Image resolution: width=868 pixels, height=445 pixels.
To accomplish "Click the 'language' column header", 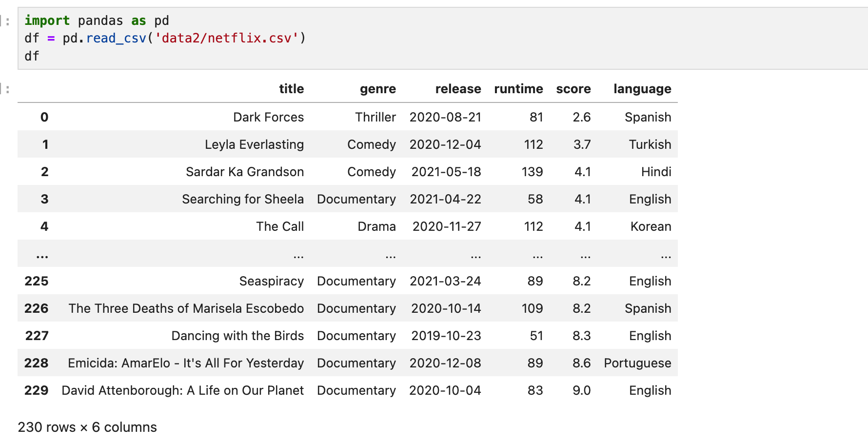I will point(642,89).
